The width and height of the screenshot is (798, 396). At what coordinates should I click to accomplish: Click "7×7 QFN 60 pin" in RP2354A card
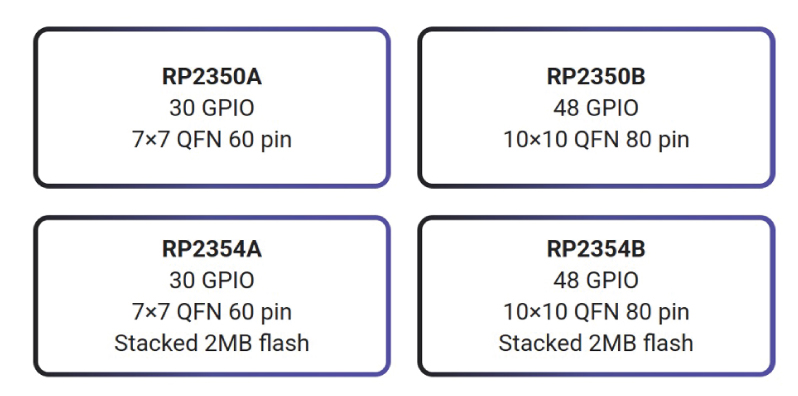pos(212,312)
